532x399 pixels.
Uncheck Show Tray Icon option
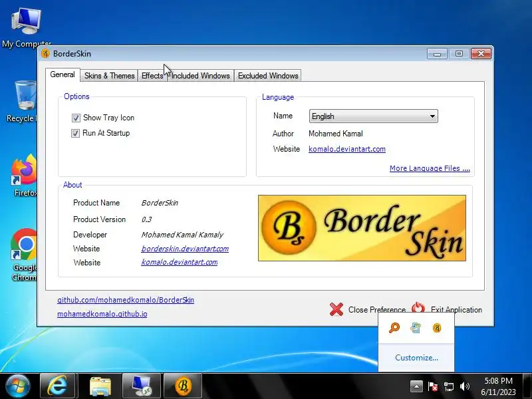[x=76, y=118]
